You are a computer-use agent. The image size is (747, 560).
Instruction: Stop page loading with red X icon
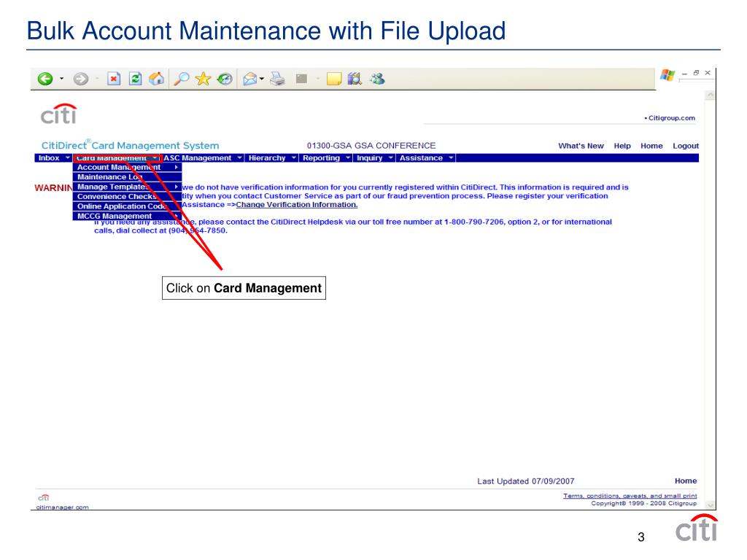tap(113, 79)
